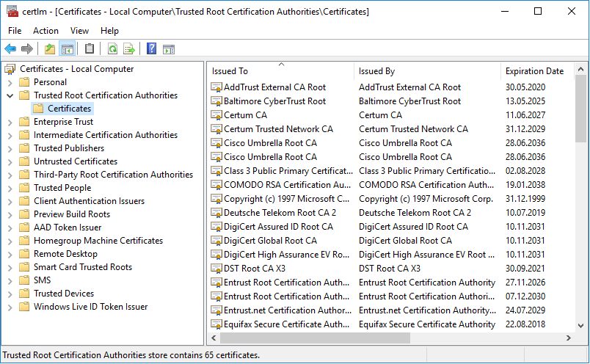
Task: Open the File menu
Action: tap(15, 31)
